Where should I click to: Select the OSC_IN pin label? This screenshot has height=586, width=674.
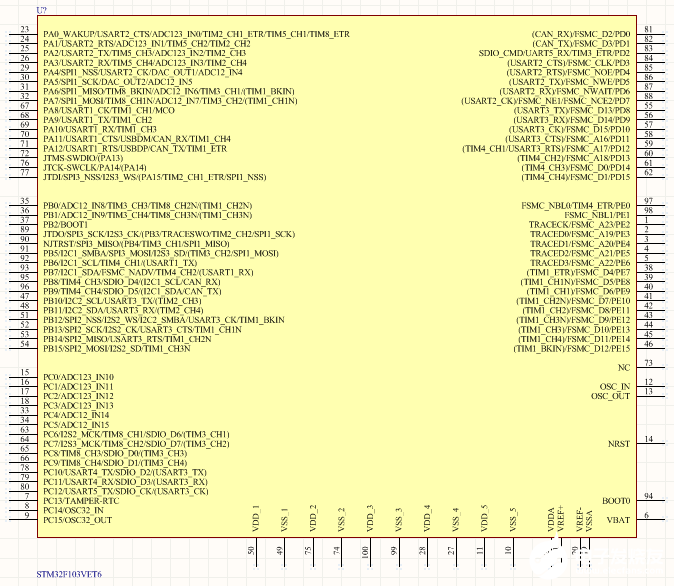tap(615, 387)
